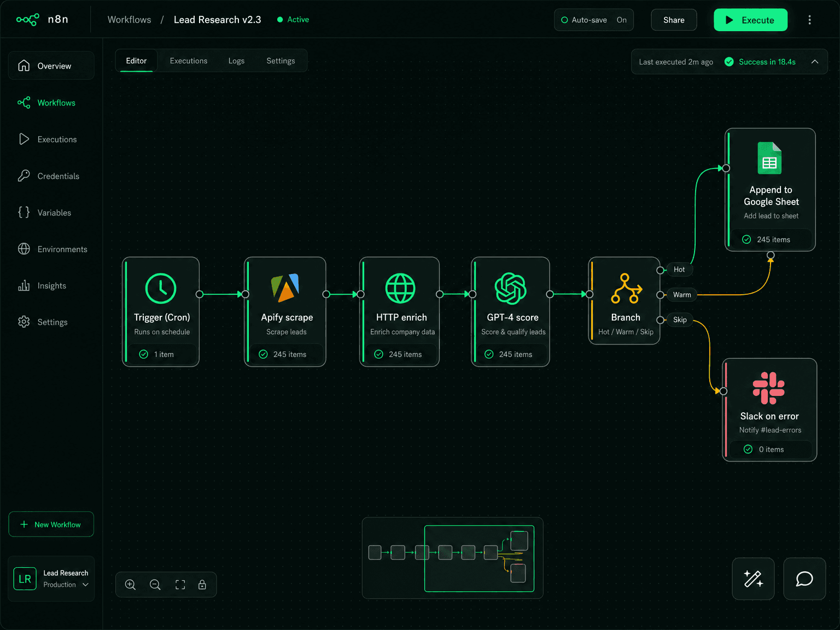840x630 pixels.
Task: Create a New Workflow
Action: [51, 524]
